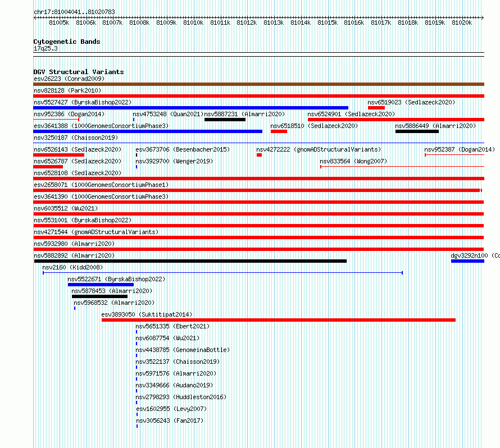
Task: Open the nsv828128 (Park2010) label
Action: [67, 90]
